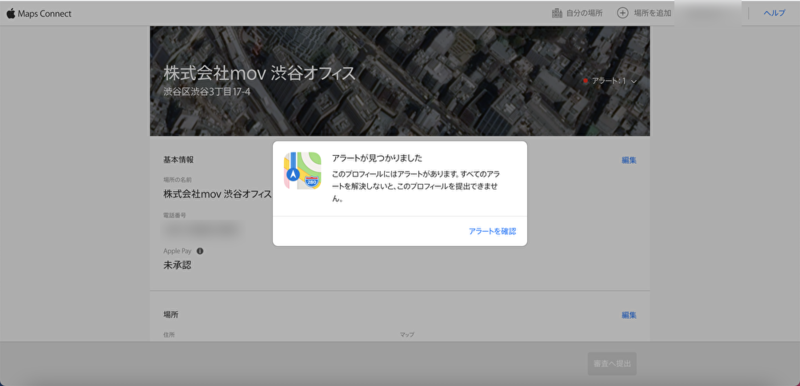Click the 場所の名前 value 株式会社mov 渋谷オフィス
This screenshot has height=386, width=800.
pos(217,195)
